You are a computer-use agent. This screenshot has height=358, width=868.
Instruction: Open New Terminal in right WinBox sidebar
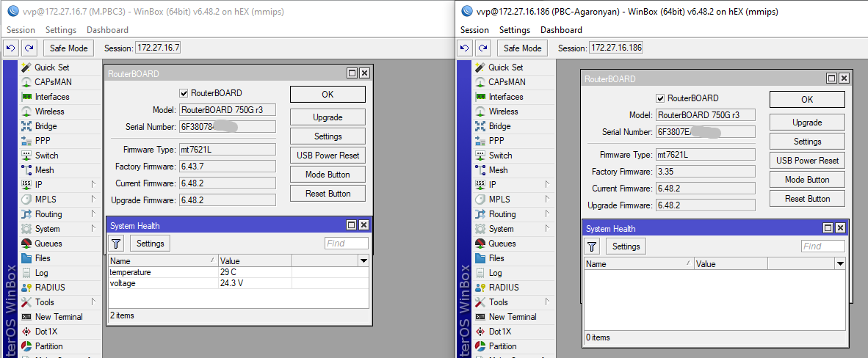(x=514, y=316)
